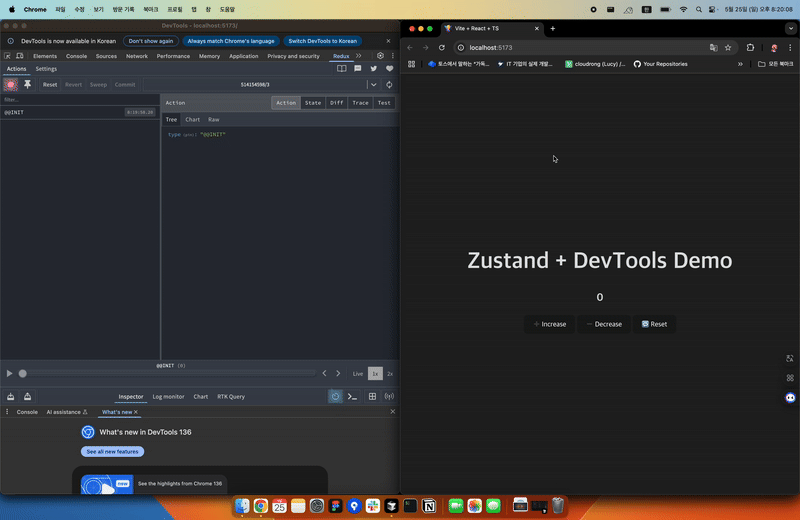Open the drawer three-dot more tools menu
Viewport: 800px width, 520px height.
[7, 412]
